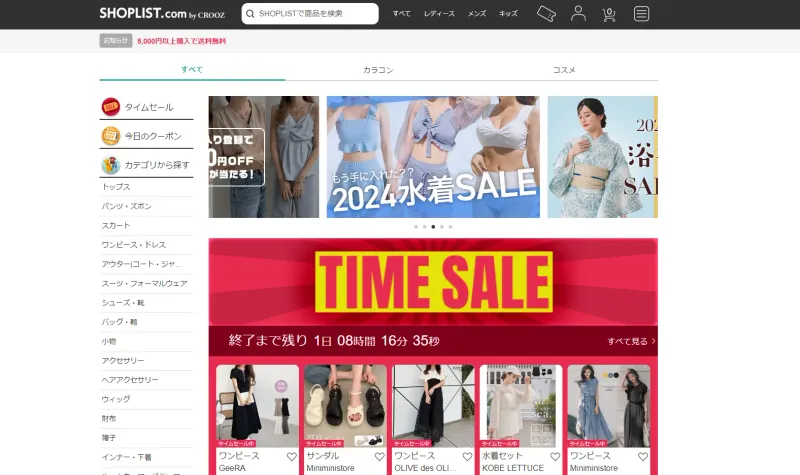Open the キッズ header menu

click(508, 14)
